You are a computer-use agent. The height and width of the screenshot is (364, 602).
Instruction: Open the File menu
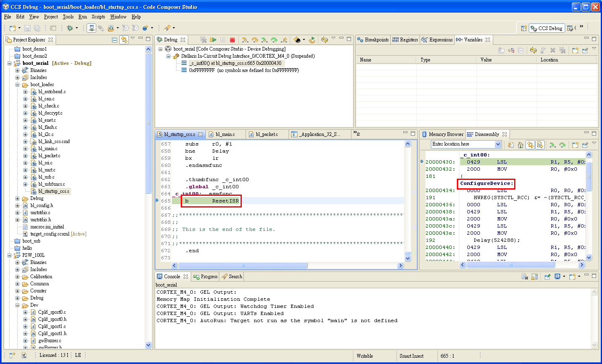click(8, 17)
